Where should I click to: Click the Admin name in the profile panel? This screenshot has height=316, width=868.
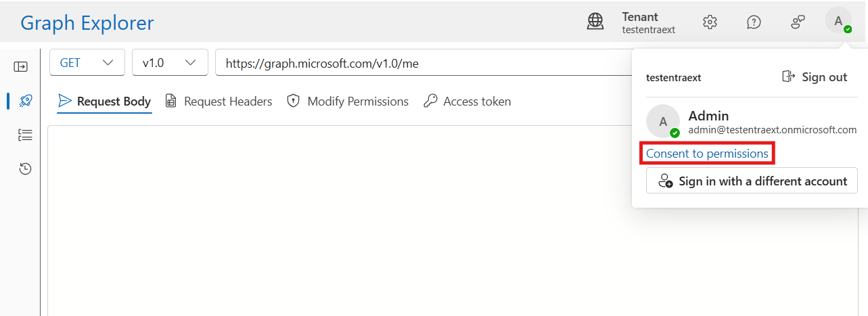click(708, 116)
